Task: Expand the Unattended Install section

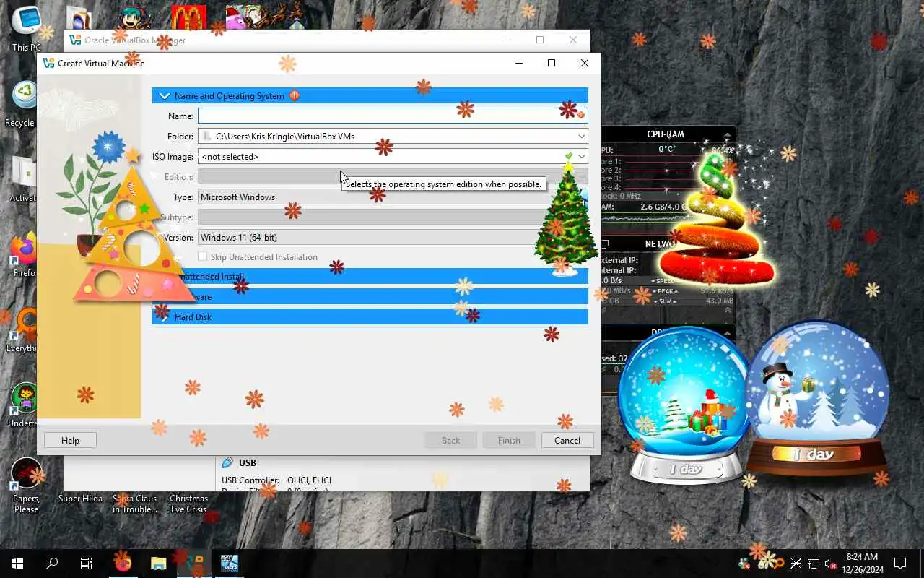Action: 370,277
